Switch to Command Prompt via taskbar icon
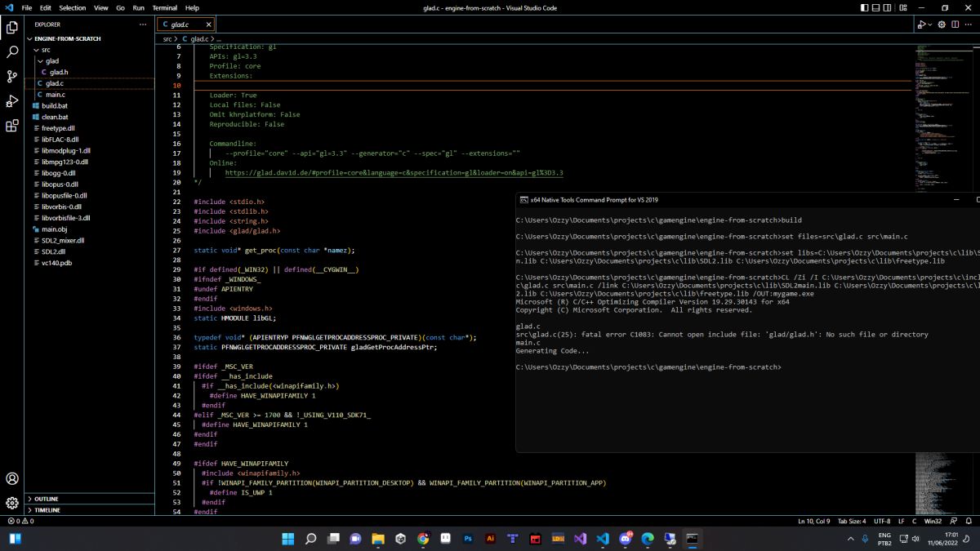The height and width of the screenshot is (551, 980). pyautogui.click(x=692, y=539)
